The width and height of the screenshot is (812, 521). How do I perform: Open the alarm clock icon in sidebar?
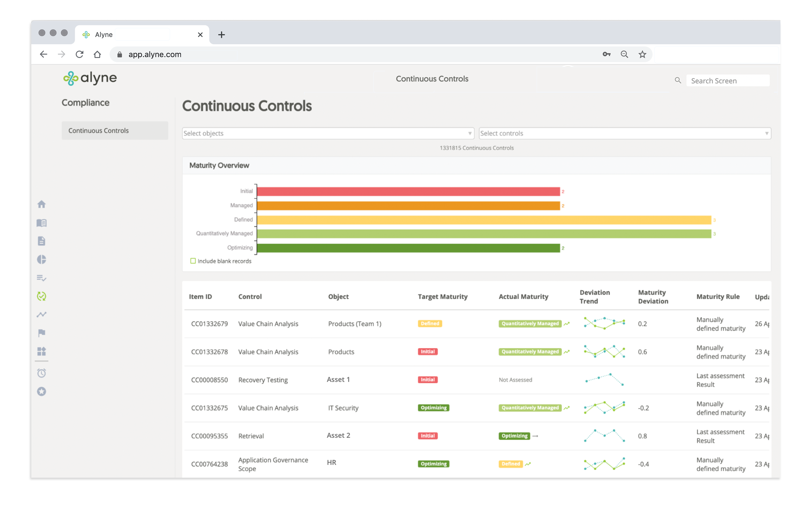[42, 373]
